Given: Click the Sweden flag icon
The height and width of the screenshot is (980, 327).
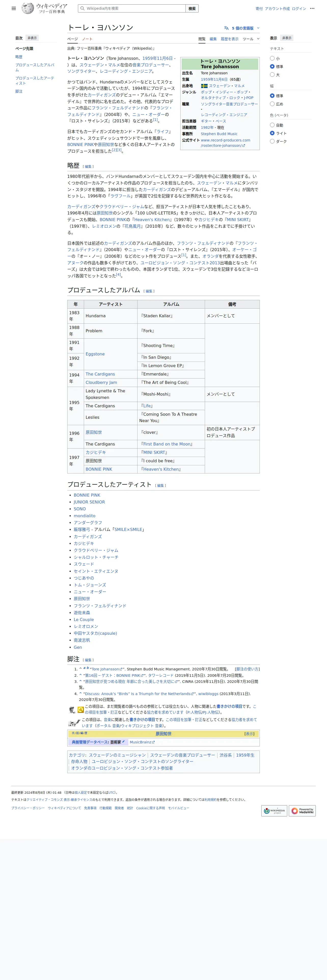Looking at the screenshot, I should [x=204, y=86].
